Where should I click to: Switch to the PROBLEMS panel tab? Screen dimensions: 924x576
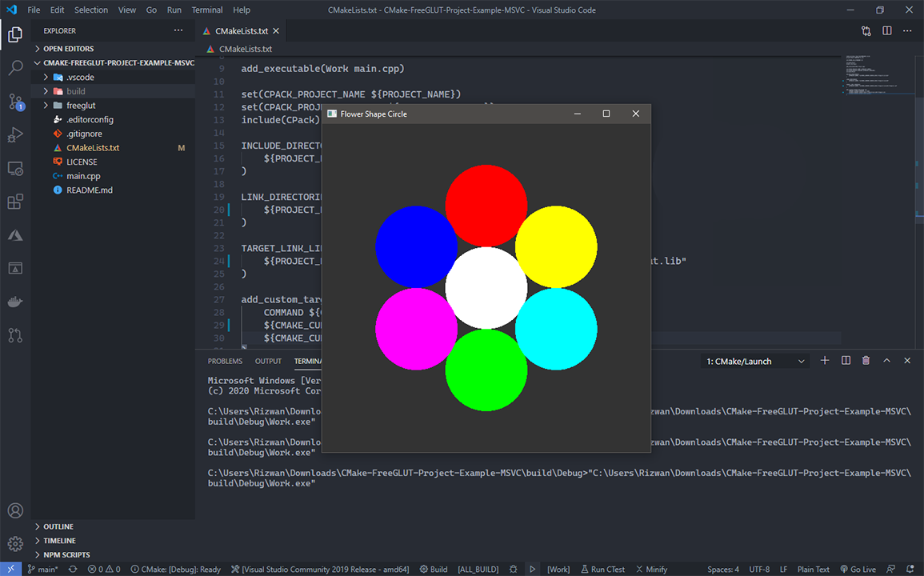(x=225, y=362)
